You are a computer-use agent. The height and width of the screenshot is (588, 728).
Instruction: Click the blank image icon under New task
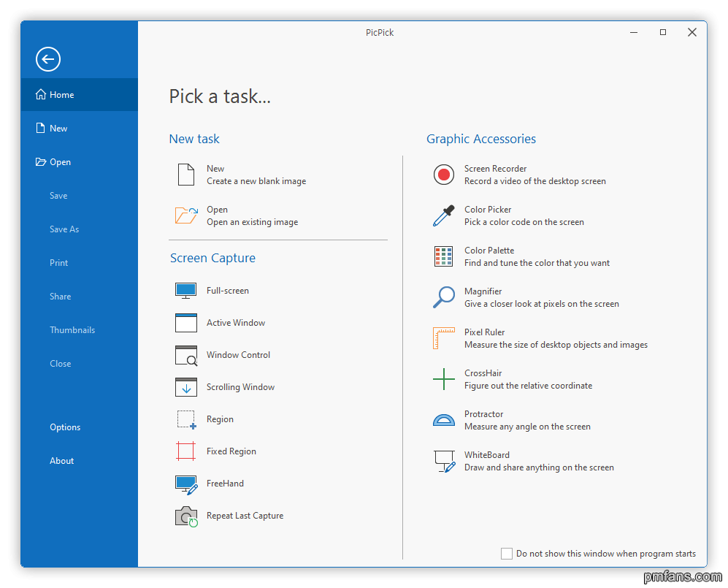186,175
